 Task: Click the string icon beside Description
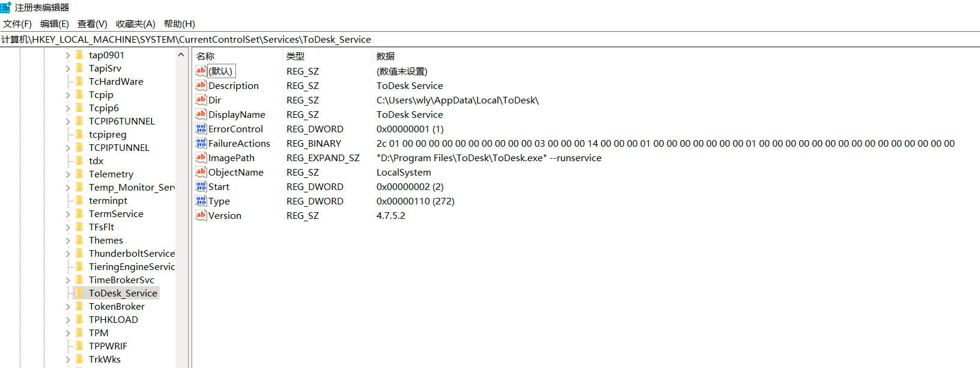click(201, 85)
